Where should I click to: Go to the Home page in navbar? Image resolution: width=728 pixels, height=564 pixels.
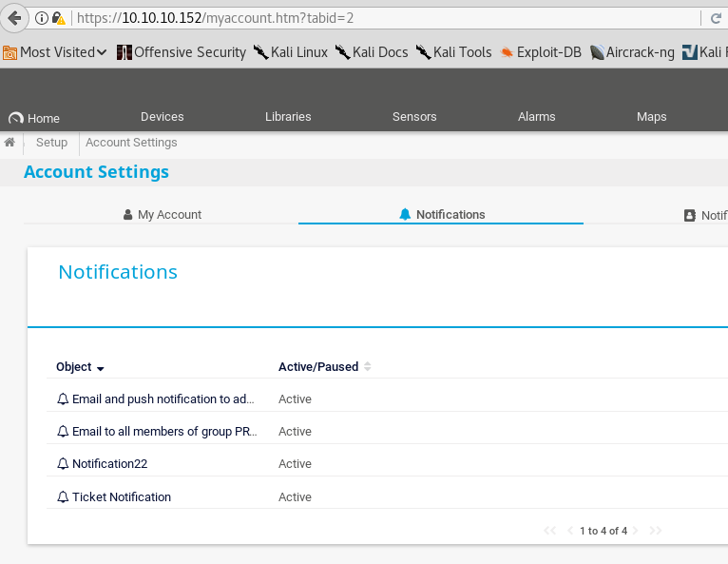coord(34,119)
